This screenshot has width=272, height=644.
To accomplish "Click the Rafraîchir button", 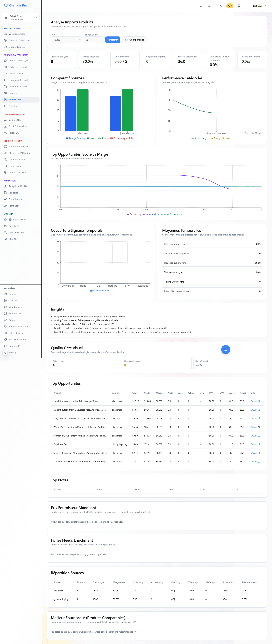I will (x=113, y=40).
